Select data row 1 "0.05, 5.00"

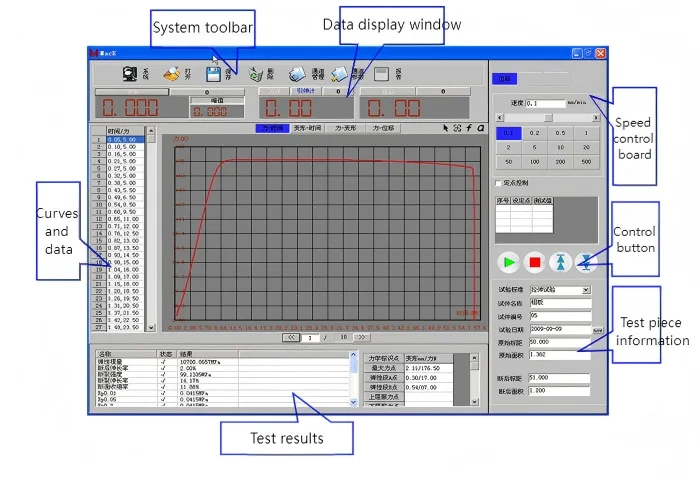(x=125, y=140)
